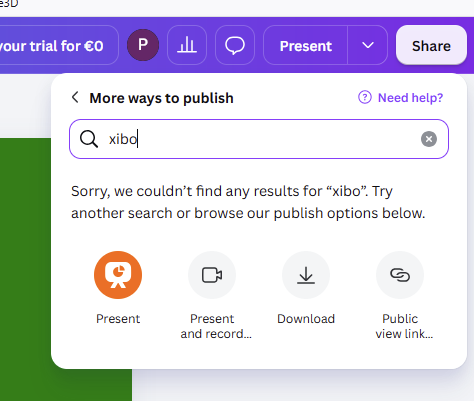Open the Need help? link
This screenshot has height=401, width=474.
410,98
